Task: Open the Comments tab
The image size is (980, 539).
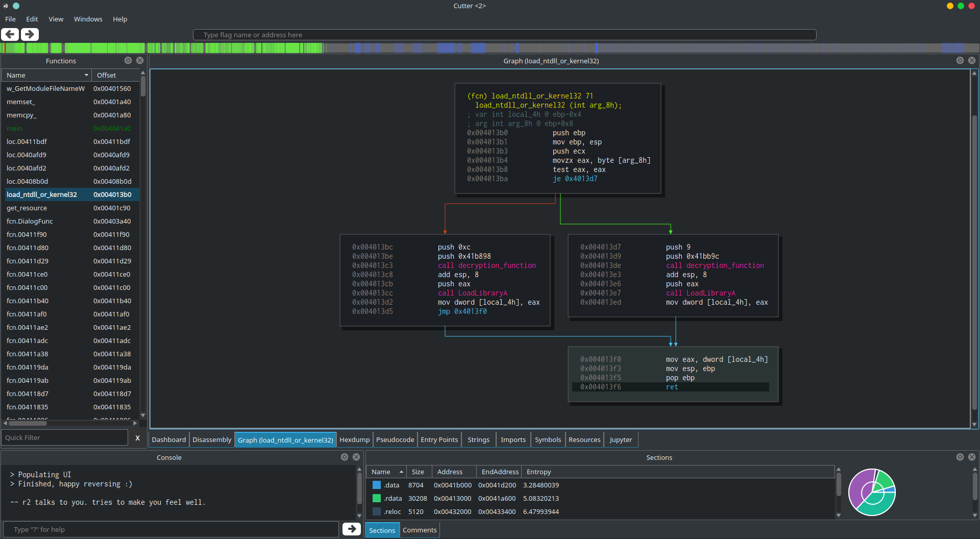Action: click(x=419, y=530)
